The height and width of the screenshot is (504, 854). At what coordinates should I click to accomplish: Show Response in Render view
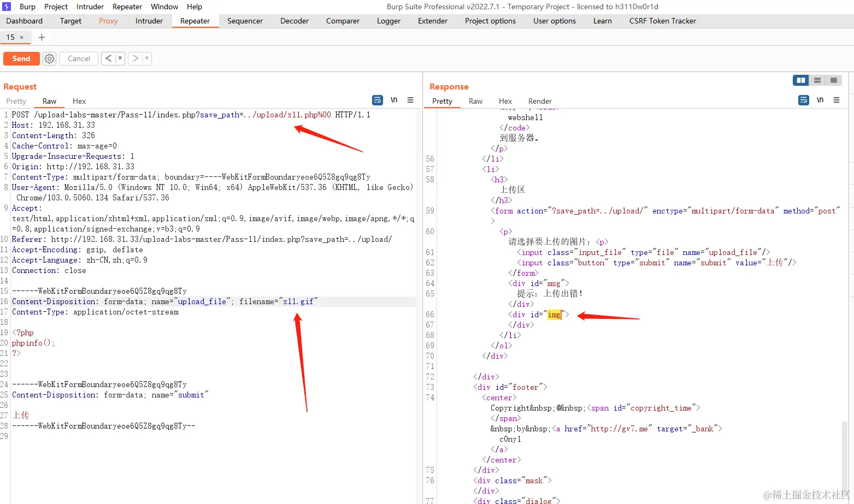[x=540, y=101]
